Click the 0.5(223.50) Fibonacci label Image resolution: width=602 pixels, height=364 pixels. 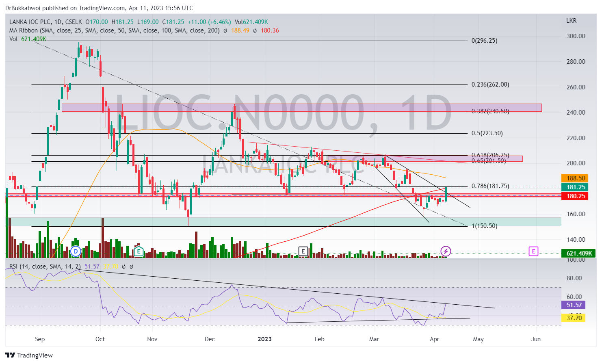(487, 133)
